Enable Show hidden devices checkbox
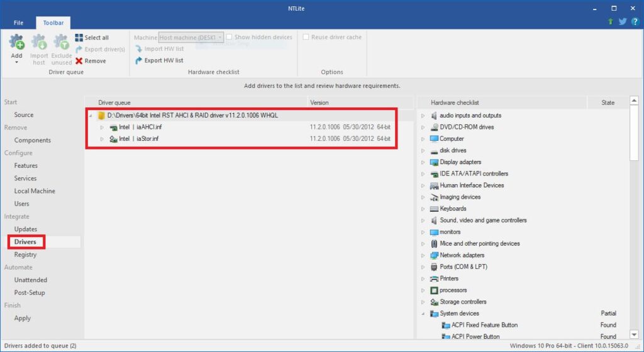This screenshot has width=644, height=352. 230,37
